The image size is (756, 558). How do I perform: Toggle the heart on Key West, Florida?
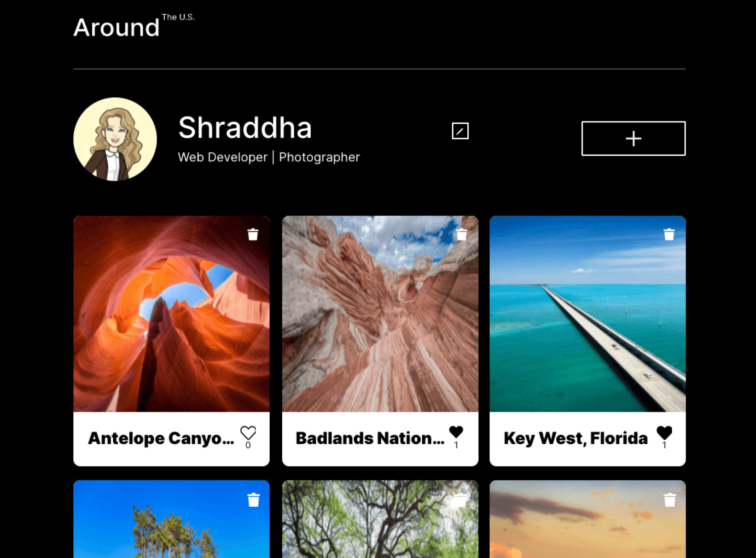tap(664, 433)
